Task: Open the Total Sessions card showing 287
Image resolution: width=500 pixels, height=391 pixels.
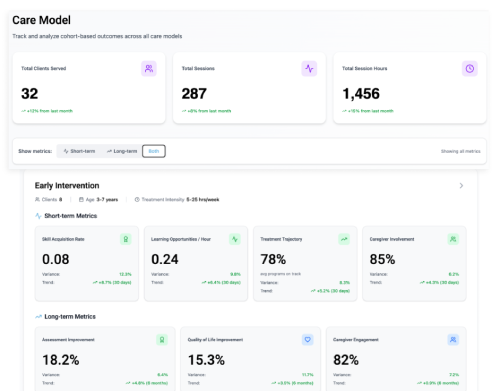Action: (249, 88)
